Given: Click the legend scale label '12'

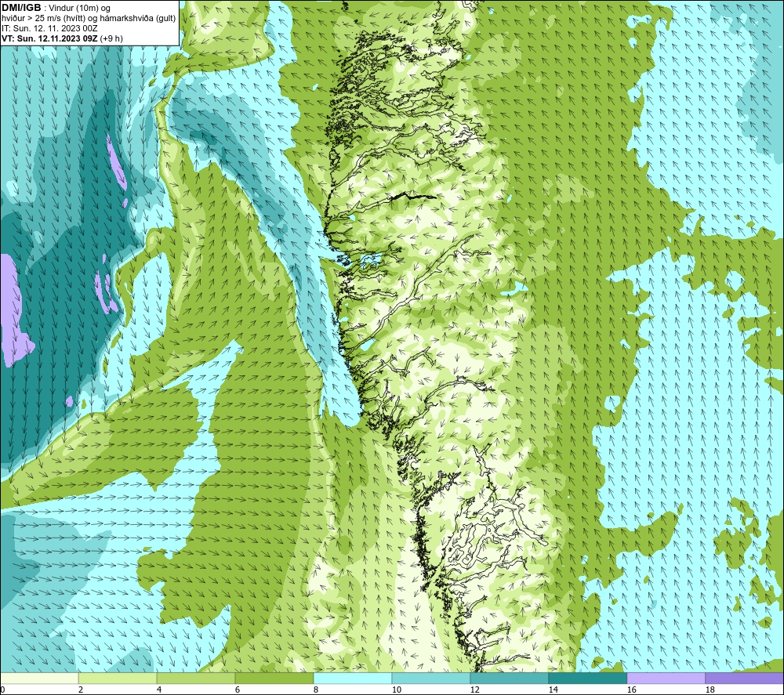Looking at the screenshot, I should coord(475,690).
